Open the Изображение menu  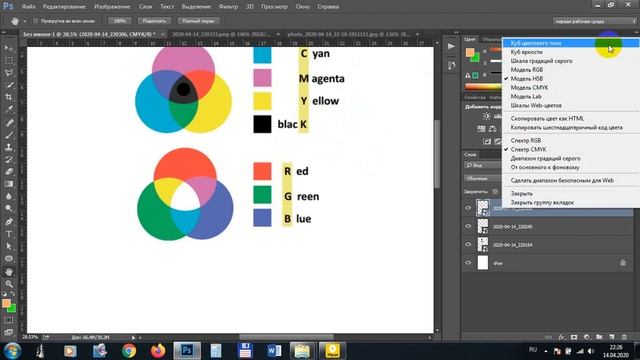112,7
